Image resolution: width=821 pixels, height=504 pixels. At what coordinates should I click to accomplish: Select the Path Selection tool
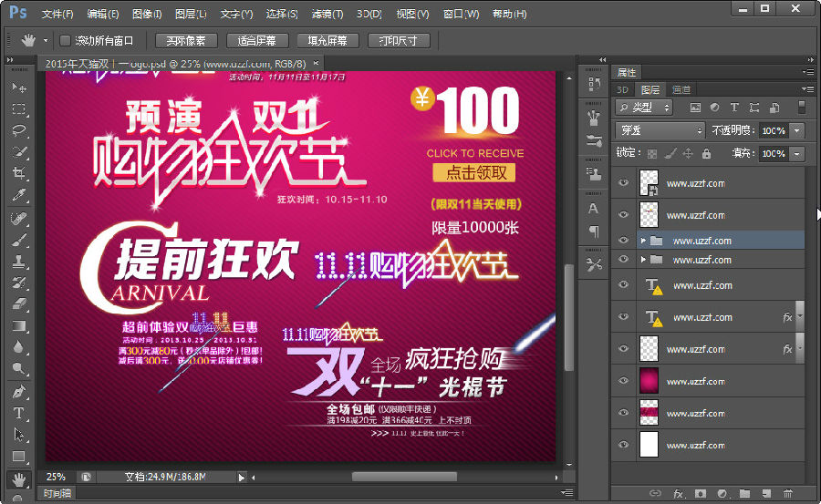pyautogui.click(x=19, y=435)
